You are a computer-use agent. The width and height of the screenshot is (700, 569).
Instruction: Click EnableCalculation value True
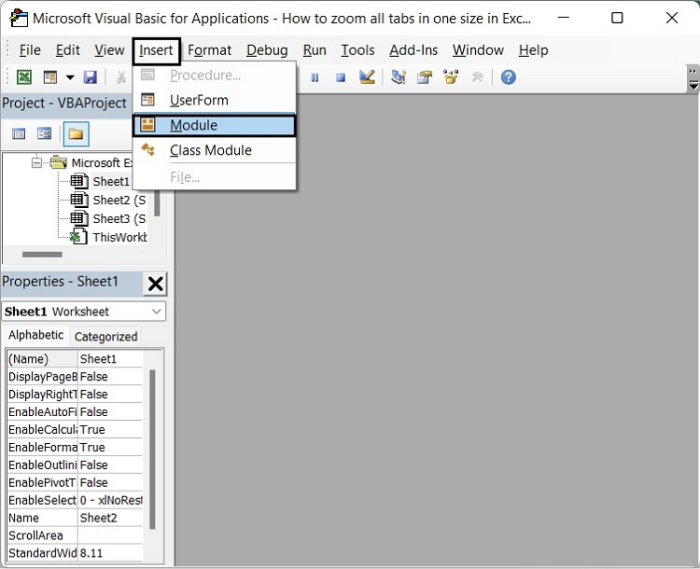point(110,430)
